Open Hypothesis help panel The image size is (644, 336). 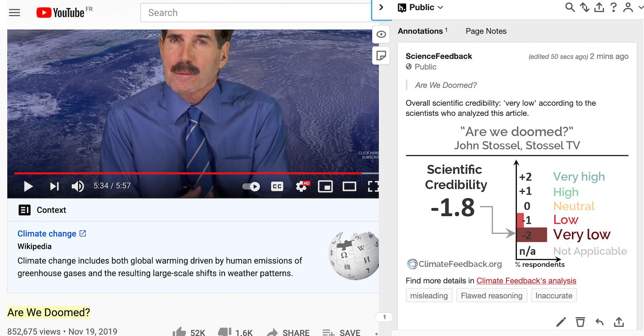pyautogui.click(x=613, y=7)
